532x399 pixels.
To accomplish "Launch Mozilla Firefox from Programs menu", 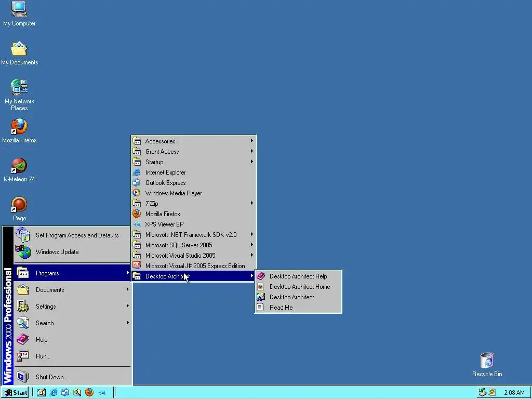I will [193, 214].
